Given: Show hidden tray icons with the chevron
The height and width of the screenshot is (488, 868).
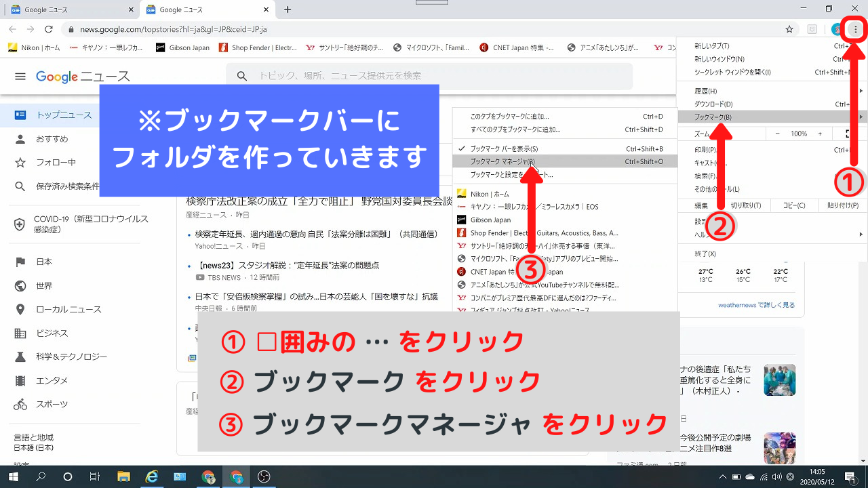Looking at the screenshot, I should tap(722, 476).
